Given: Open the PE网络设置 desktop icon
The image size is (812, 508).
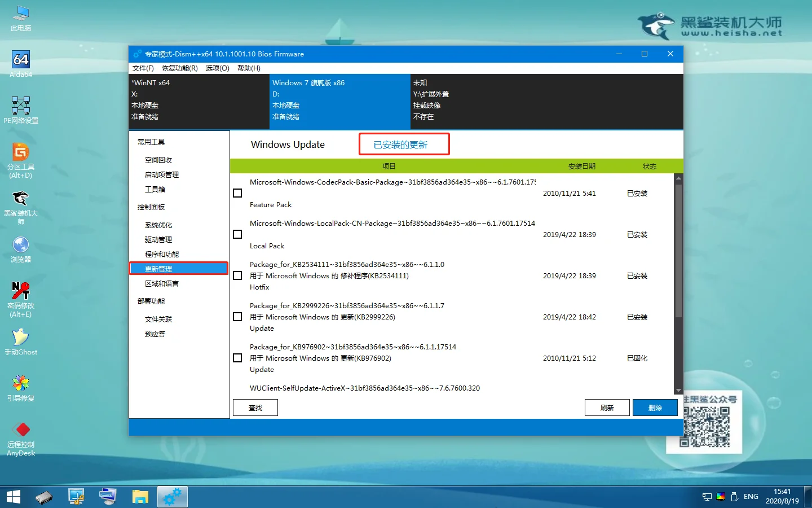Looking at the screenshot, I should tap(21, 106).
